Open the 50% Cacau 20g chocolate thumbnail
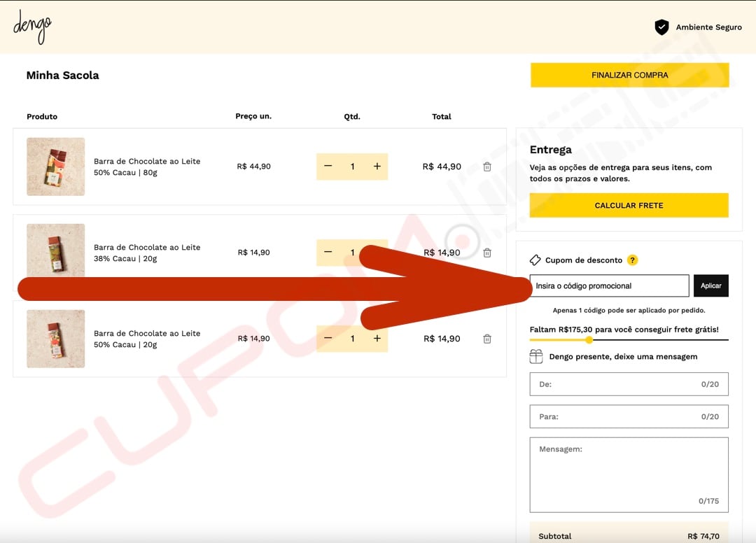 pos(56,339)
